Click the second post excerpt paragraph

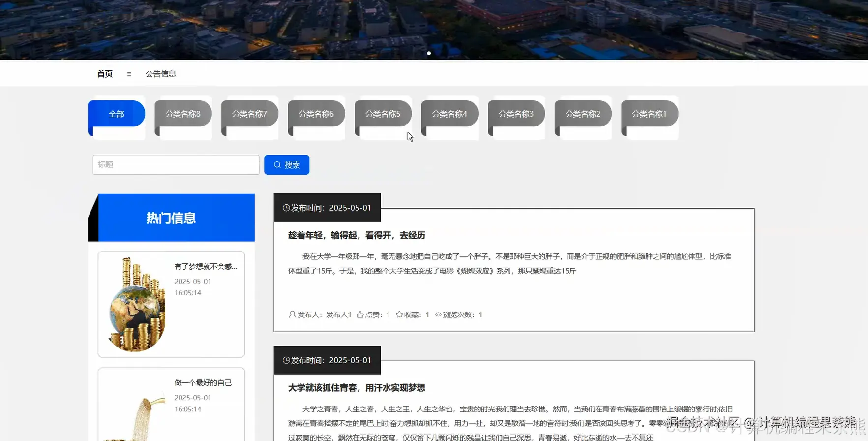(x=511, y=423)
